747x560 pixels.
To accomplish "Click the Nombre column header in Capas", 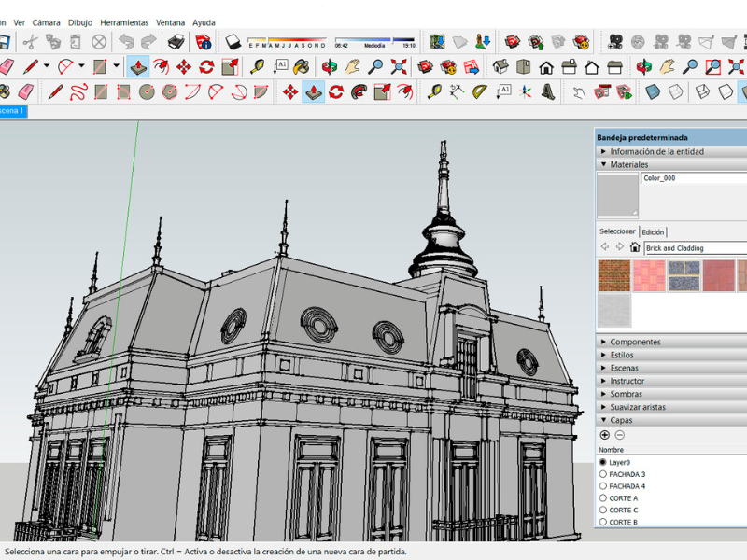I will pos(612,449).
